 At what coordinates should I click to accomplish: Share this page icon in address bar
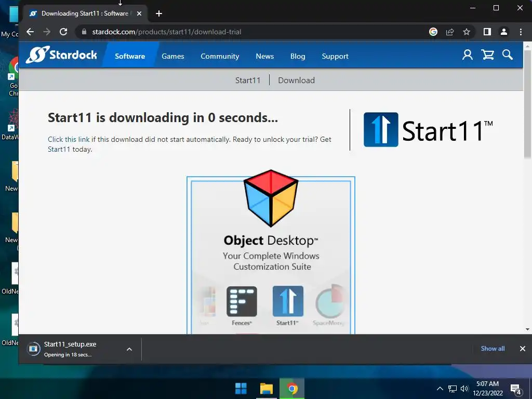(450, 32)
